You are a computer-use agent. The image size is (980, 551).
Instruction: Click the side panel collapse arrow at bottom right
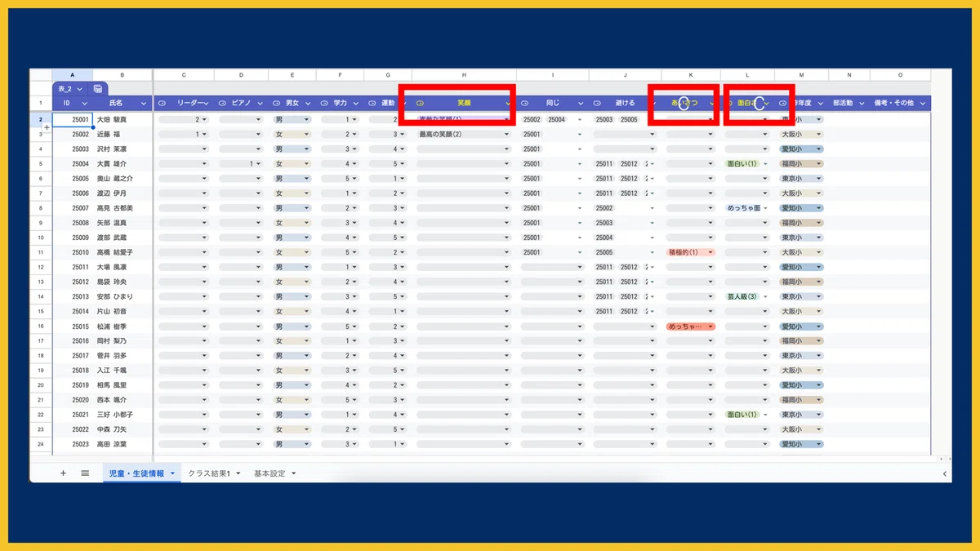(x=945, y=473)
